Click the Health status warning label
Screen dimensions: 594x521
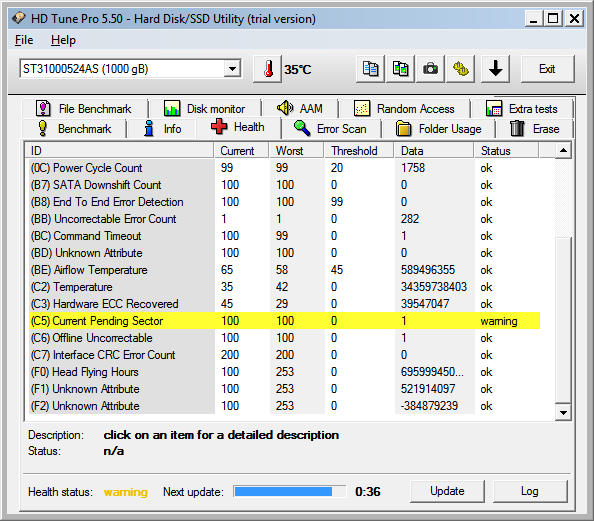pos(125,492)
